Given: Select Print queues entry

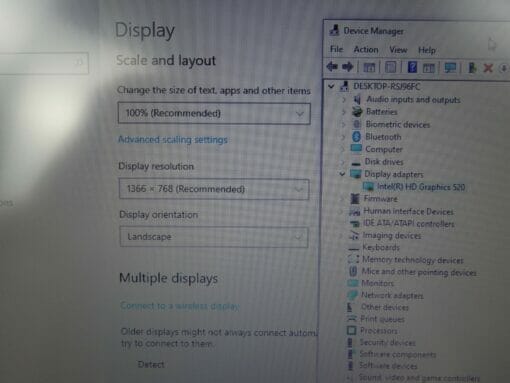Looking at the screenshot, I should [382, 319].
